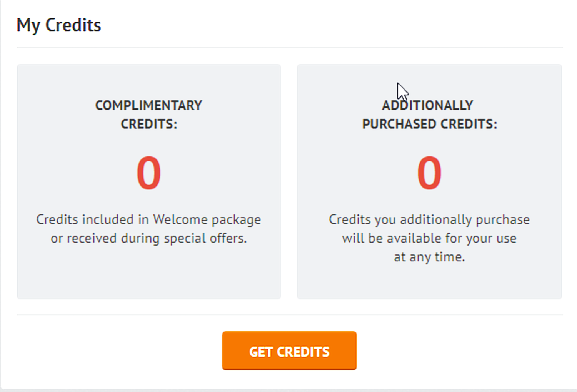
Task: Click "or received during special offers." line
Action: pos(149,238)
